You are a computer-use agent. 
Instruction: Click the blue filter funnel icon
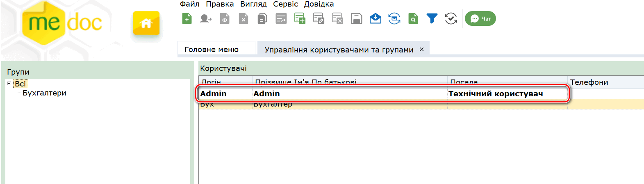click(432, 19)
